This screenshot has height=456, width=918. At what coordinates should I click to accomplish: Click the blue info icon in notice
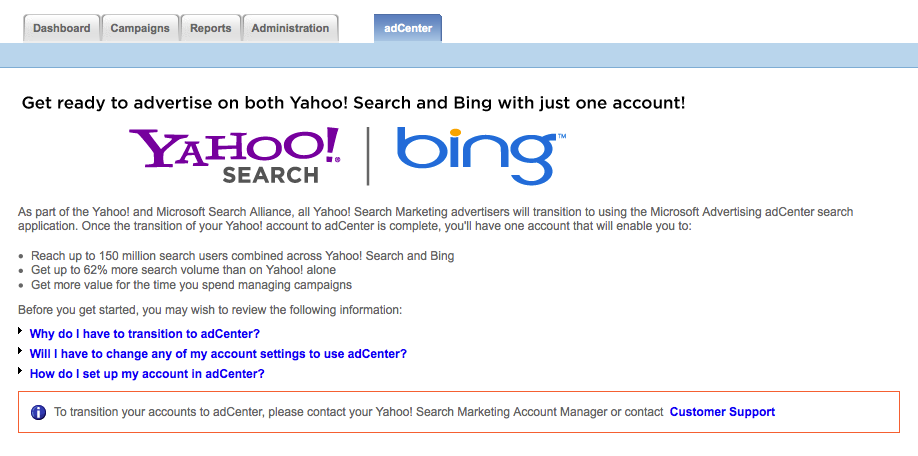[38, 412]
